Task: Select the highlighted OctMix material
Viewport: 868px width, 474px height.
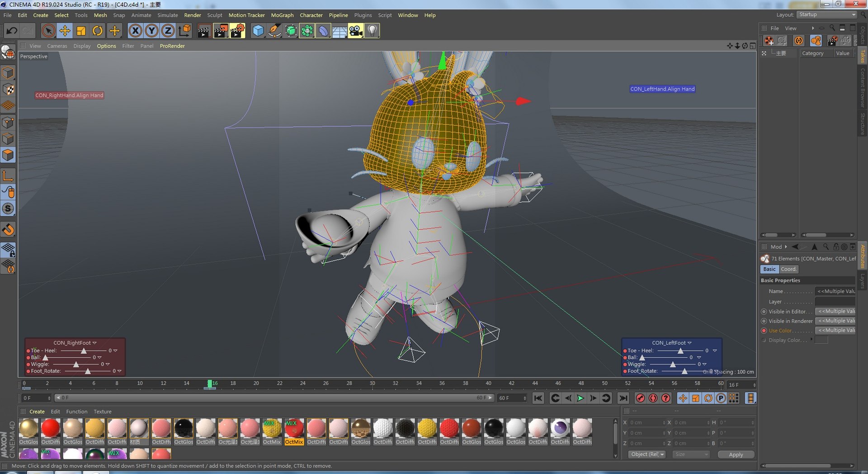Action: (x=294, y=431)
